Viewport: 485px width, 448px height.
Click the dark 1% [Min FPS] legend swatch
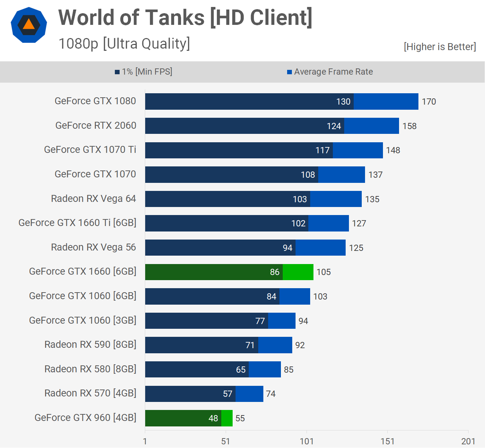pyautogui.click(x=117, y=72)
